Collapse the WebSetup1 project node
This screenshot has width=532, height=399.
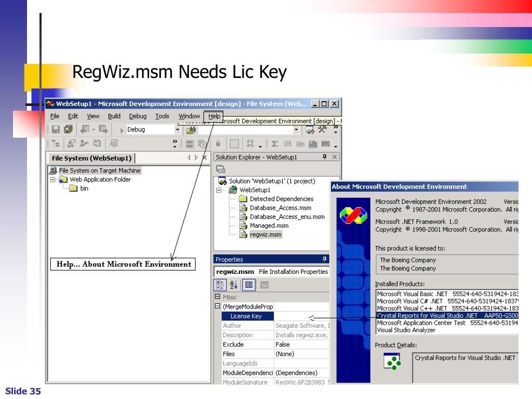tap(219, 190)
